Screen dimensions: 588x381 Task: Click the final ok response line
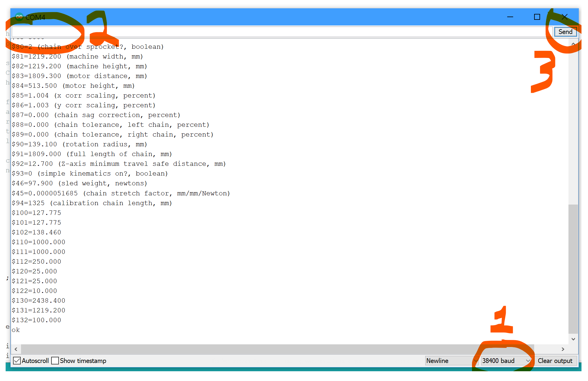coord(16,330)
